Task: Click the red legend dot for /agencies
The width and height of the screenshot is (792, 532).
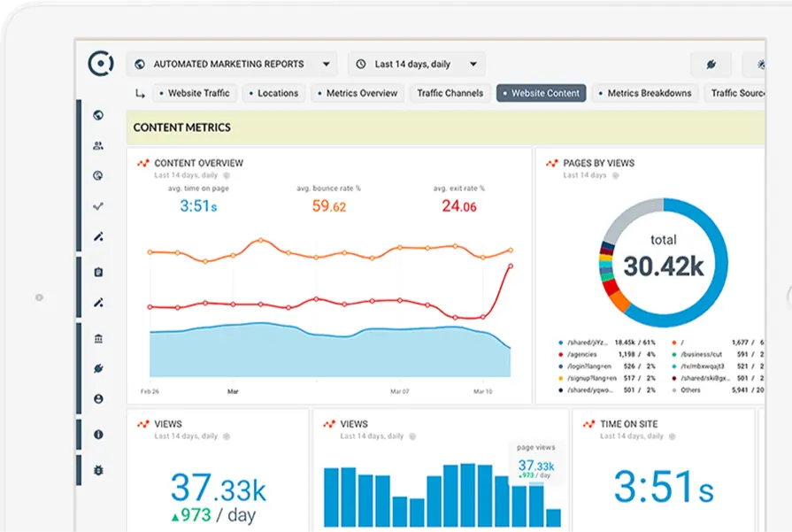Action: (x=561, y=355)
